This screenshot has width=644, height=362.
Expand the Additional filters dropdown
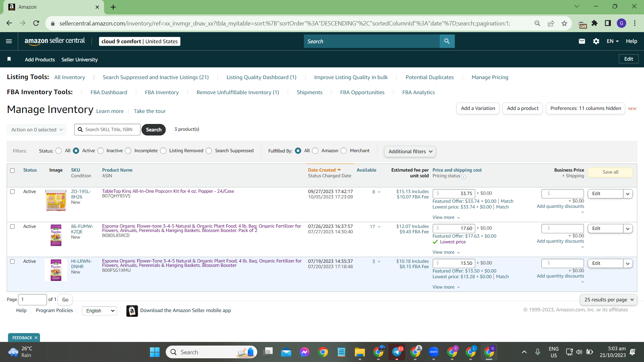click(410, 152)
